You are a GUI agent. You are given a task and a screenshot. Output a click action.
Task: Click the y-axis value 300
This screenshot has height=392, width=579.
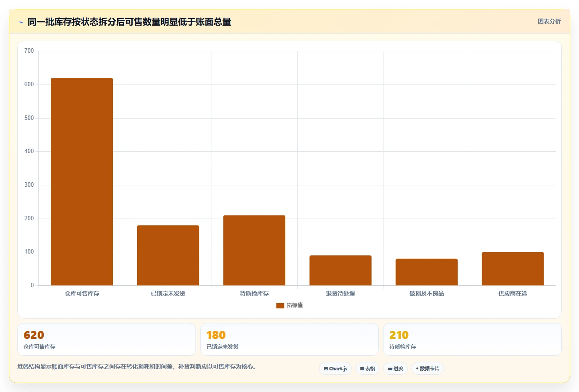coord(29,185)
